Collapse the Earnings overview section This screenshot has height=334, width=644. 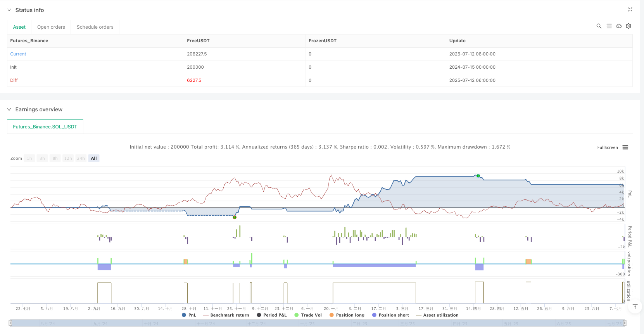pos(9,109)
